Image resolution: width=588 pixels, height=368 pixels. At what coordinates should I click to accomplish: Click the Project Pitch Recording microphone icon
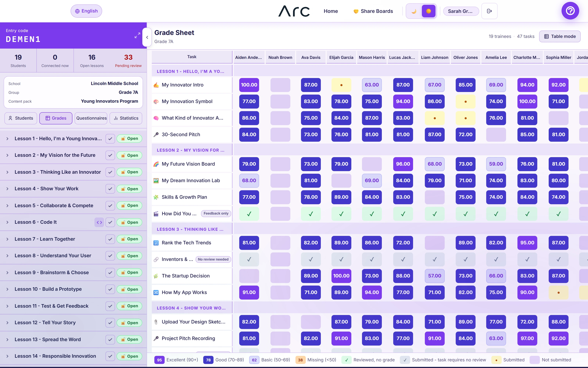coord(156,338)
